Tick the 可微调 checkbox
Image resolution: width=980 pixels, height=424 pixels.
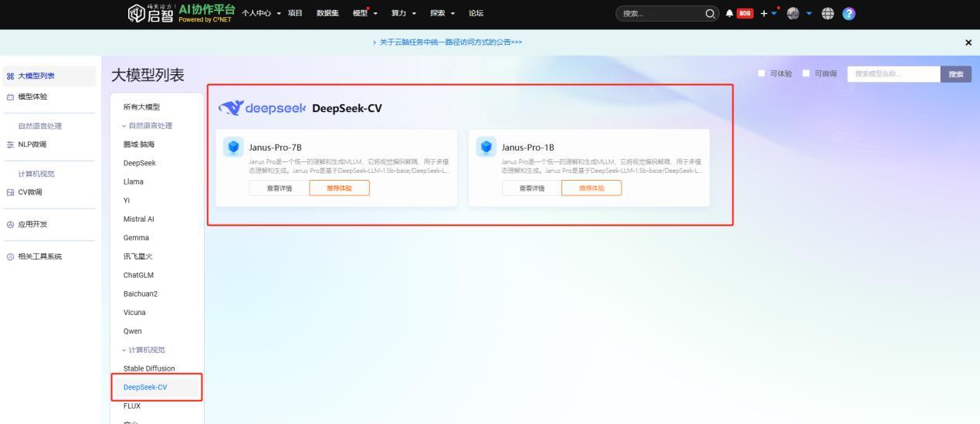(x=805, y=74)
